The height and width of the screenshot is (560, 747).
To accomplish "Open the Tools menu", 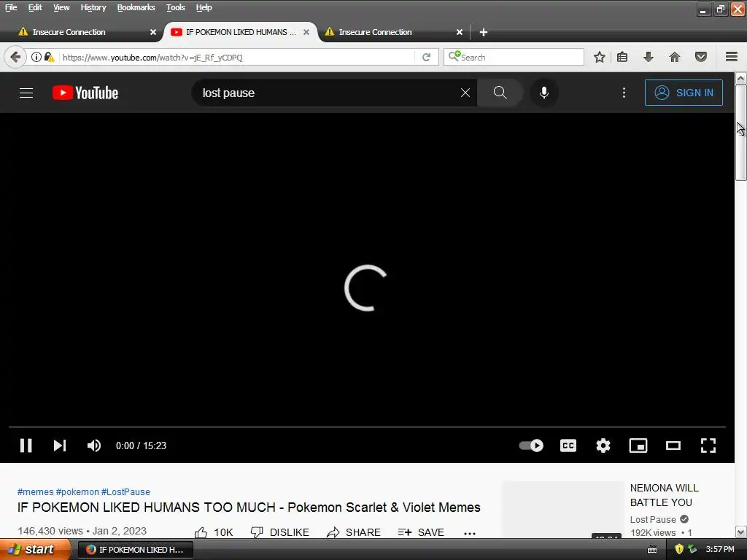I will pyautogui.click(x=175, y=7).
